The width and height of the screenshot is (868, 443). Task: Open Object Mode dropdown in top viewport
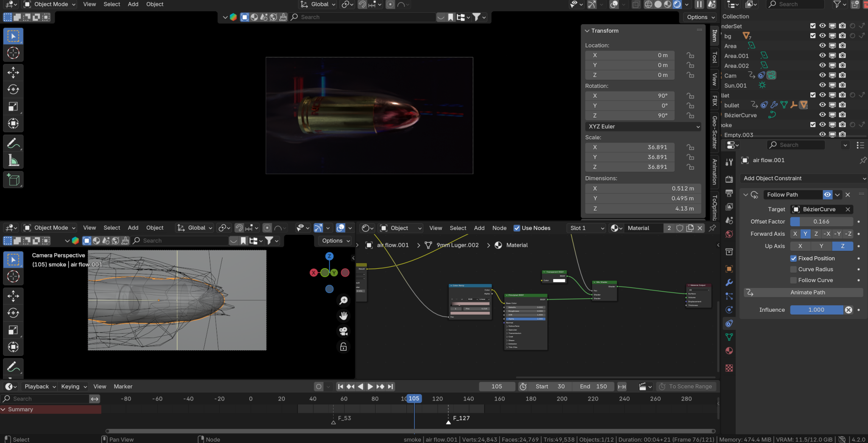click(x=50, y=4)
